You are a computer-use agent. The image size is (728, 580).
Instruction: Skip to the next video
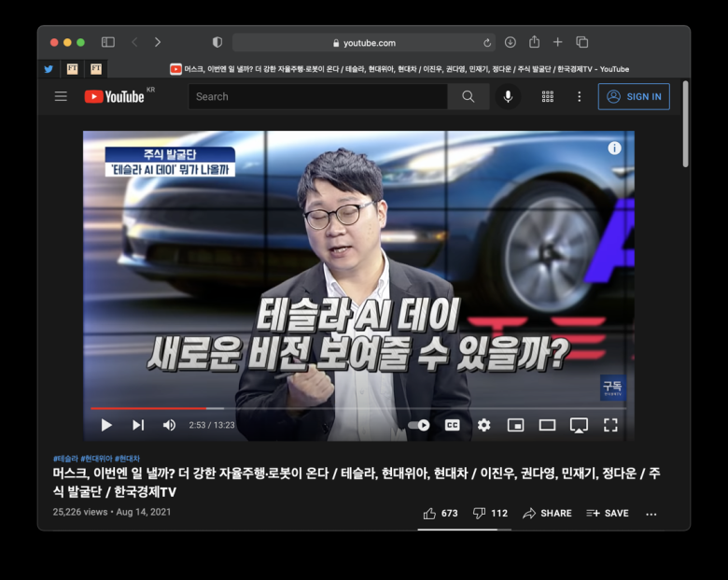coord(138,425)
